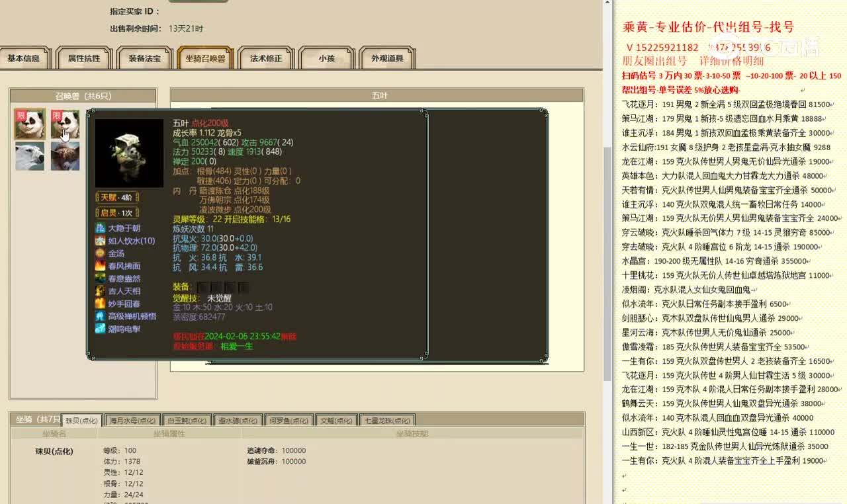Click the 五叶 panel header

pos(377,96)
